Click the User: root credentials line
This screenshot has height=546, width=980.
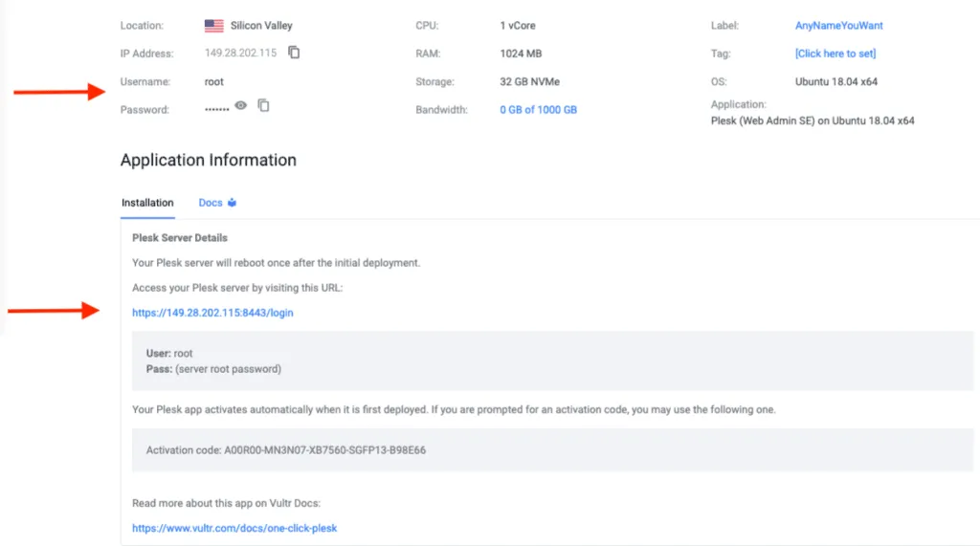(169, 353)
